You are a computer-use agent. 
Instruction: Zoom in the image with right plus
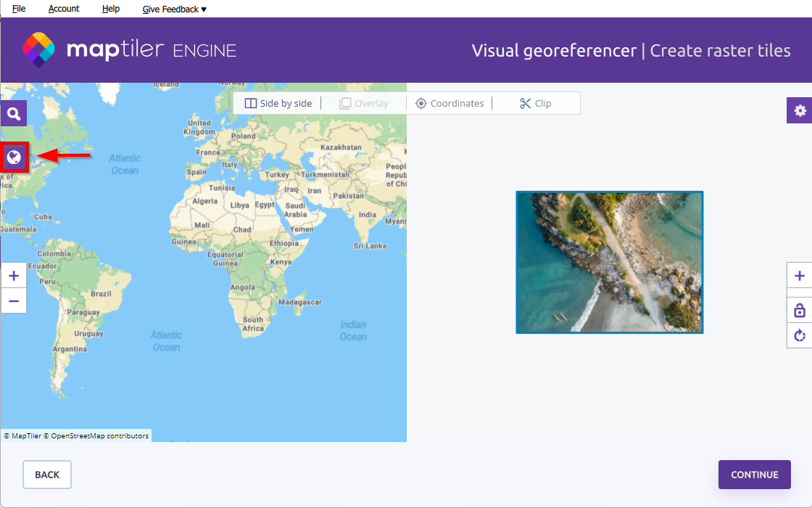click(x=800, y=276)
